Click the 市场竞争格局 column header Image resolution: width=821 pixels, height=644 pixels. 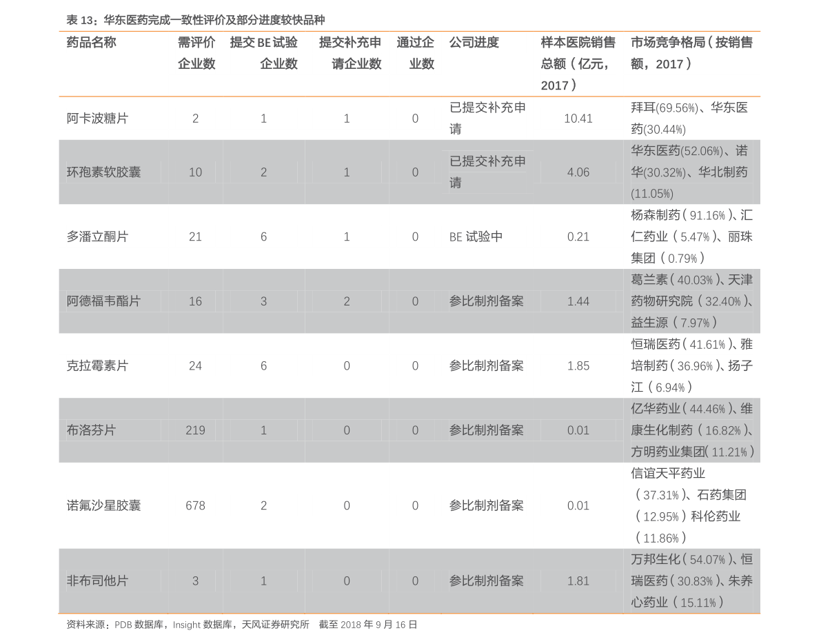click(x=691, y=53)
